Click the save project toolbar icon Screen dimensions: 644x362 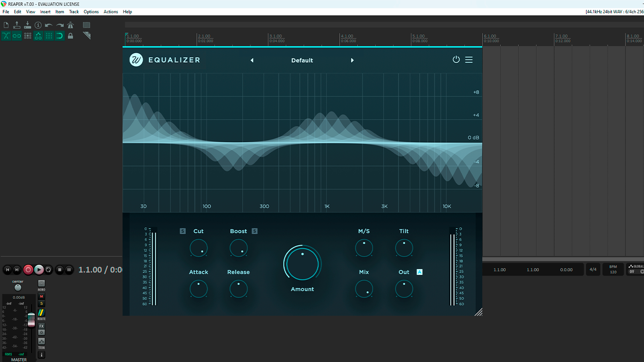[27, 25]
